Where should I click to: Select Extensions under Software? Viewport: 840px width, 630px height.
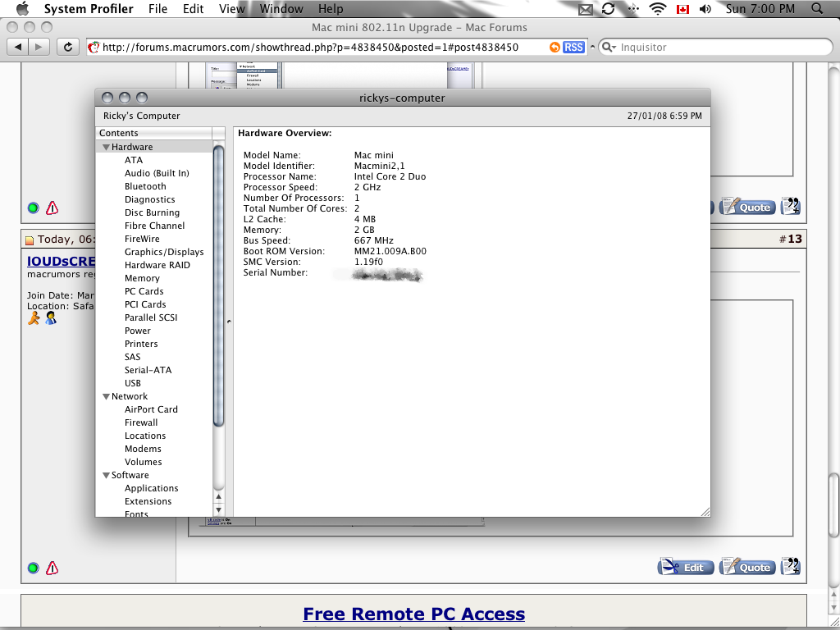(x=148, y=501)
